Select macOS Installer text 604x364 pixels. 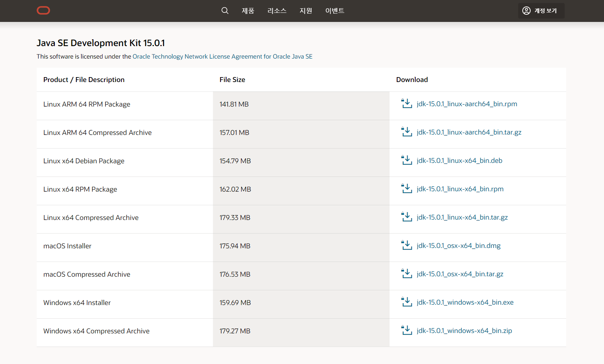pos(67,246)
